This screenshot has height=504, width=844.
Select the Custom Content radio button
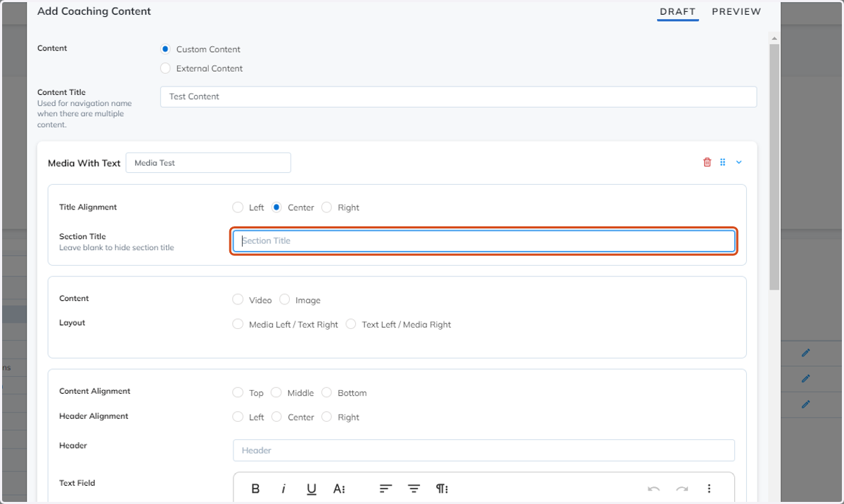pyautogui.click(x=165, y=49)
